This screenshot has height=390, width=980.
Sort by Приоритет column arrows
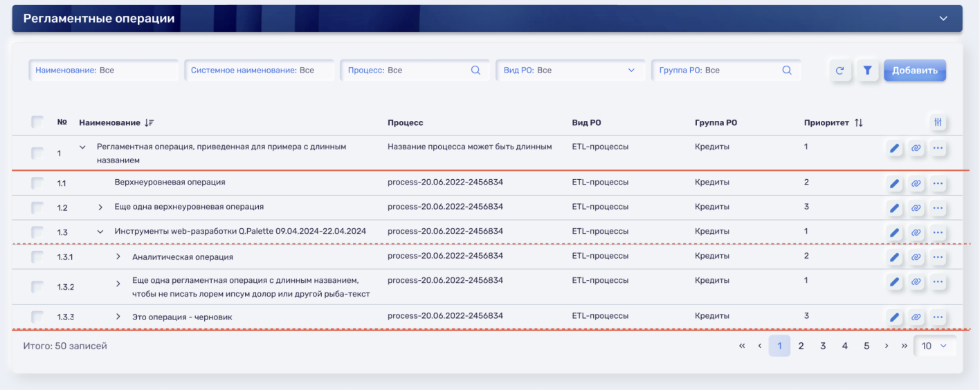pyautogui.click(x=858, y=122)
